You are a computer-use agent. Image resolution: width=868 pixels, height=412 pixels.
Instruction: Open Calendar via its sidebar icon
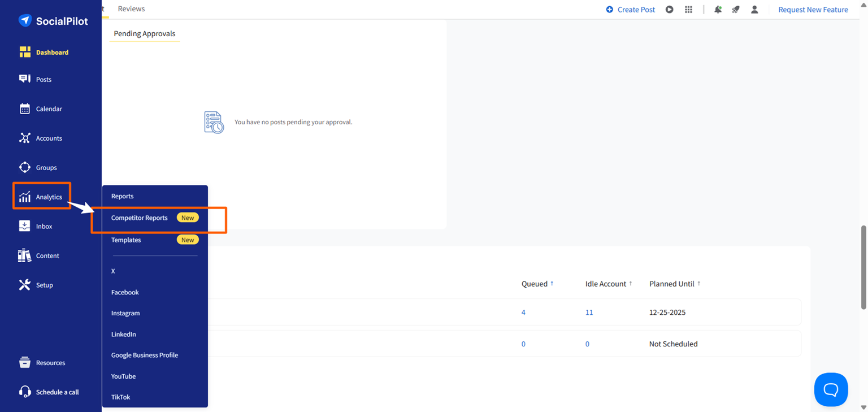point(25,109)
